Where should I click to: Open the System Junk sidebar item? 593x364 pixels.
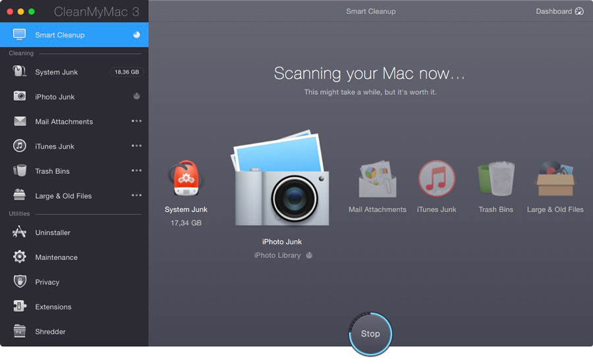click(x=74, y=72)
